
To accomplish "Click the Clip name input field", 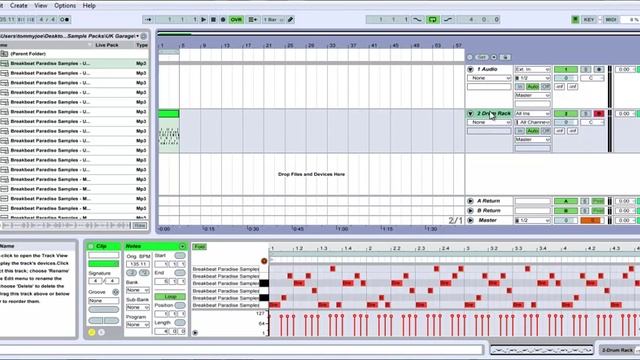I will tap(104, 255).
